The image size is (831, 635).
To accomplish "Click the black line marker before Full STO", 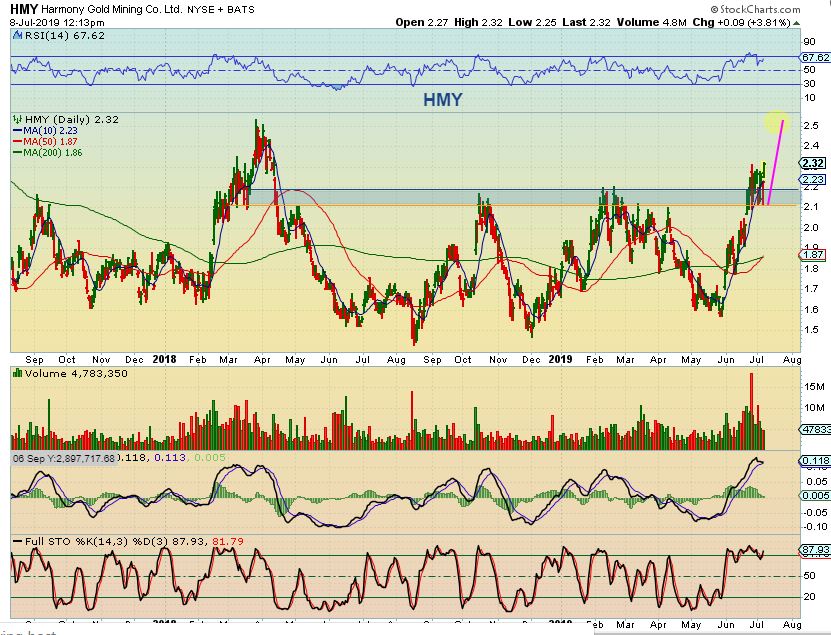I will pyautogui.click(x=17, y=542).
